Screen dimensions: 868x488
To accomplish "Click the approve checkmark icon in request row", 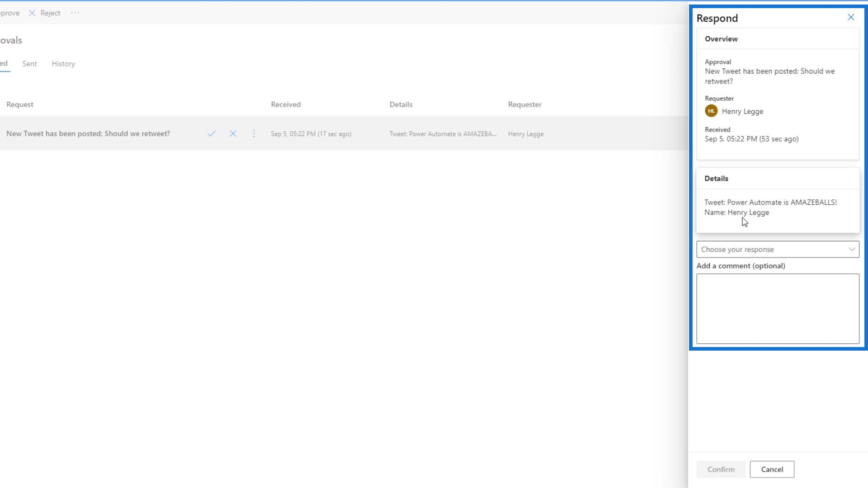I will click(x=212, y=134).
